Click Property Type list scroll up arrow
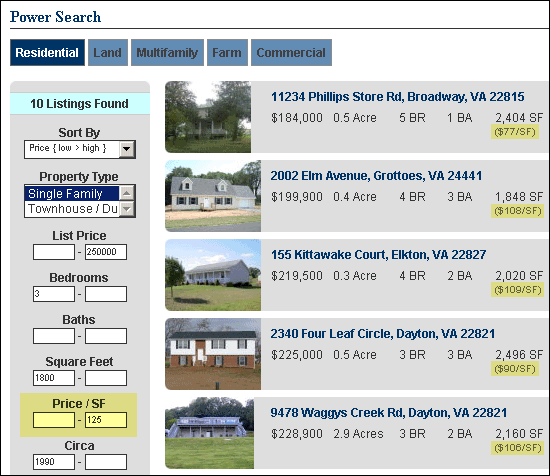The height and width of the screenshot is (476, 550). pos(127,193)
